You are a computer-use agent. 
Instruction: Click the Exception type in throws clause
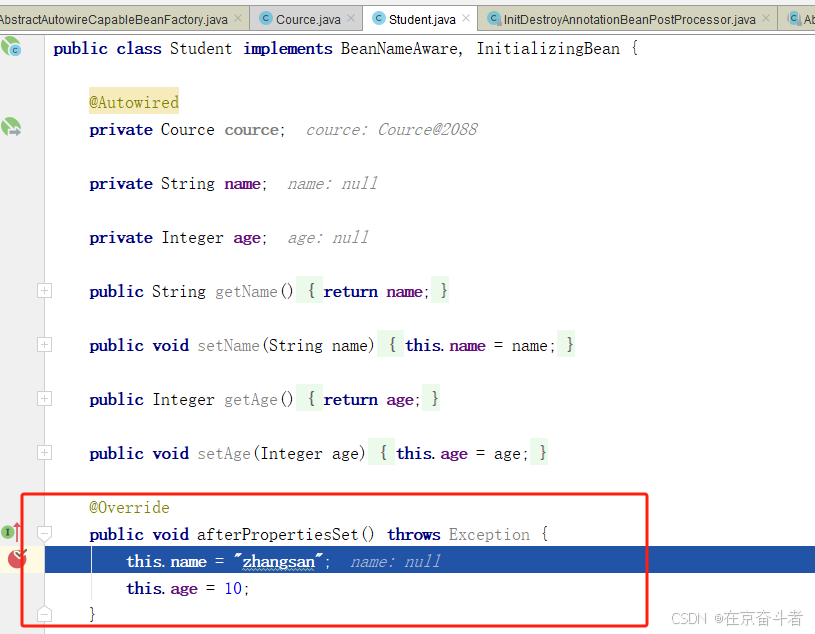[x=489, y=534]
